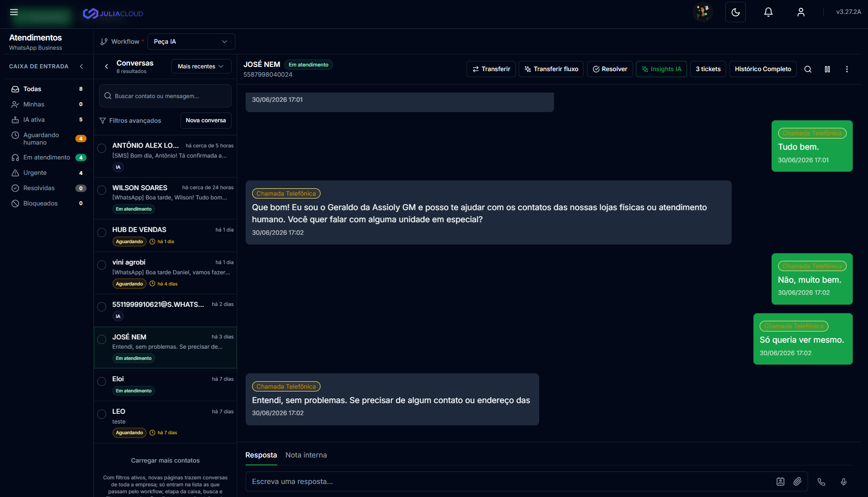Record audio with microphone icon
This screenshot has width=868, height=497.
(x=844, y=482)
